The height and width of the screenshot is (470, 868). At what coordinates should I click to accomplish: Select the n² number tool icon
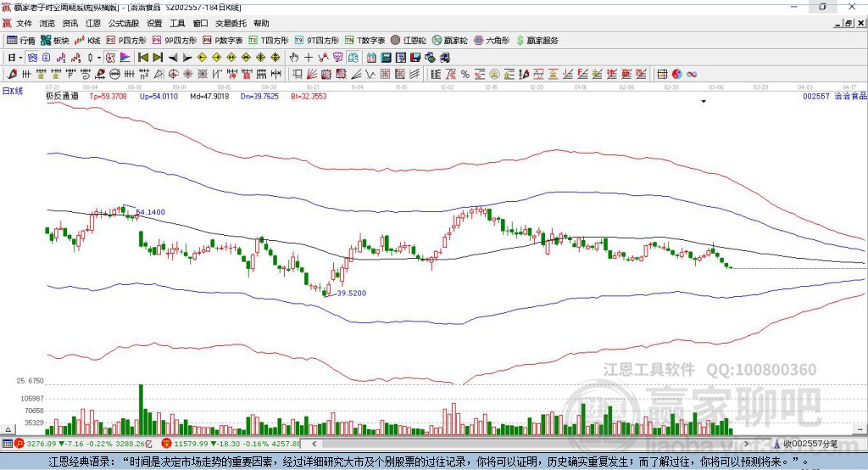coord(144,75)
